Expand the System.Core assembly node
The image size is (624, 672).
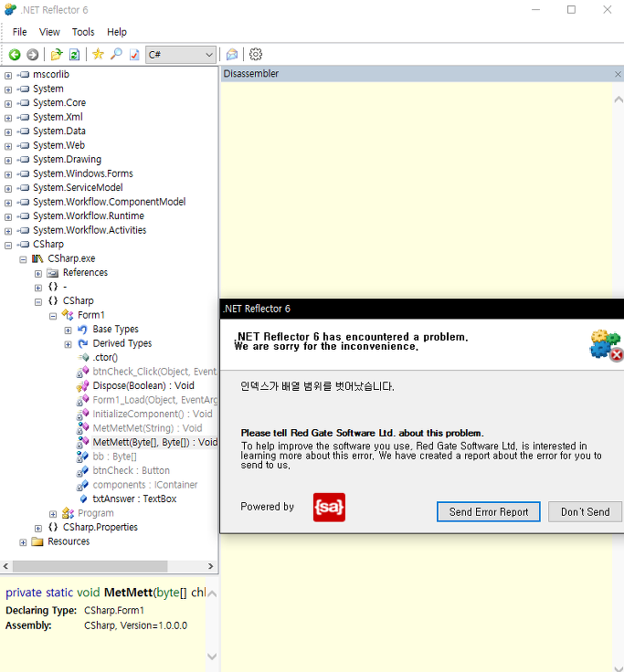8,104
